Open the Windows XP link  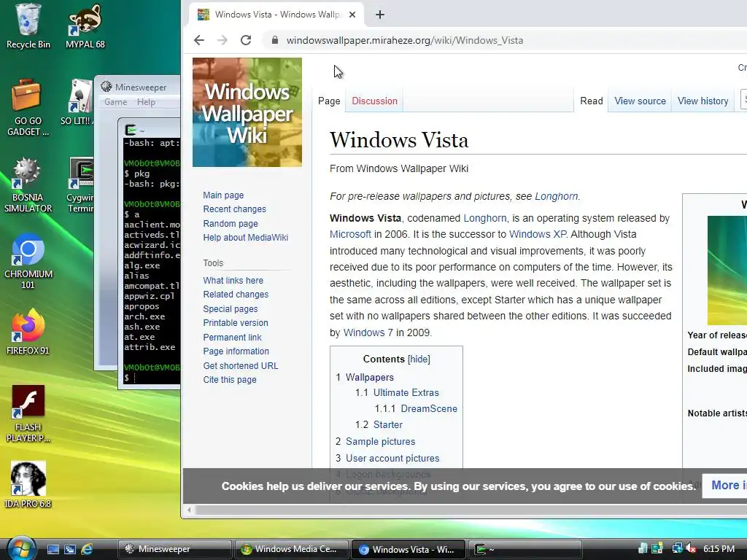tap(538, 234)
